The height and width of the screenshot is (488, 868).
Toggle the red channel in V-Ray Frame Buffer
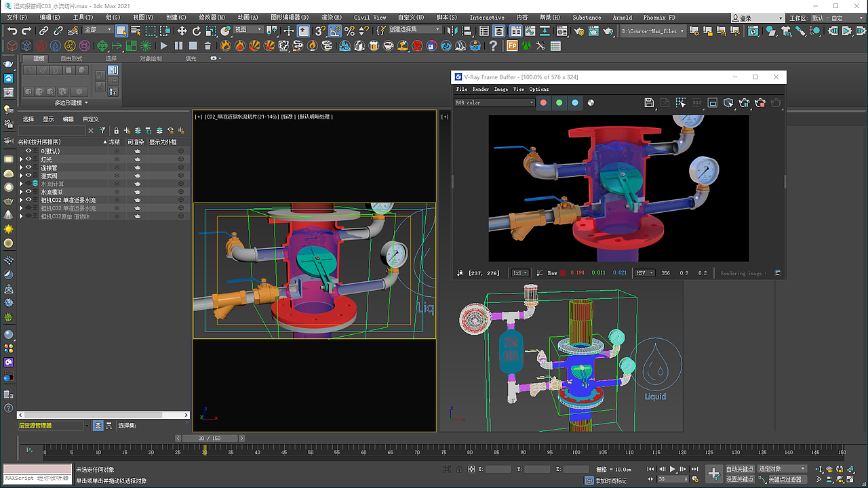[543, 103]
